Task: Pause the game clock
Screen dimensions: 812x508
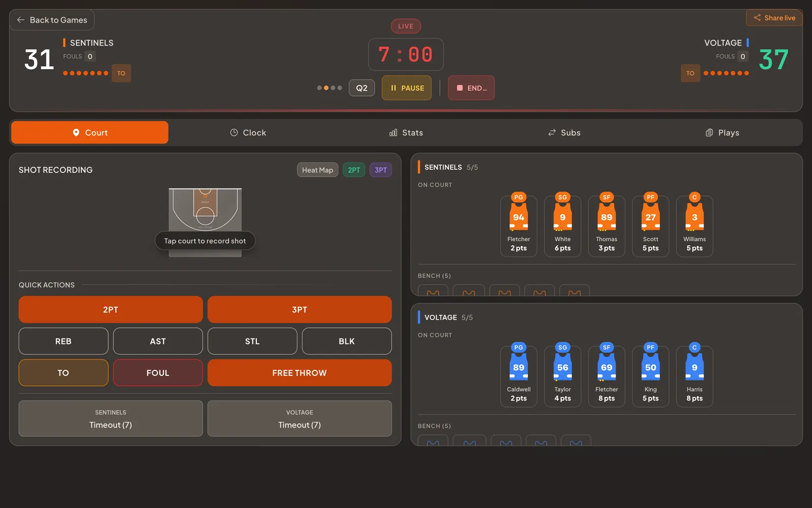Action: pyautogui.click(x=407, y=88)
